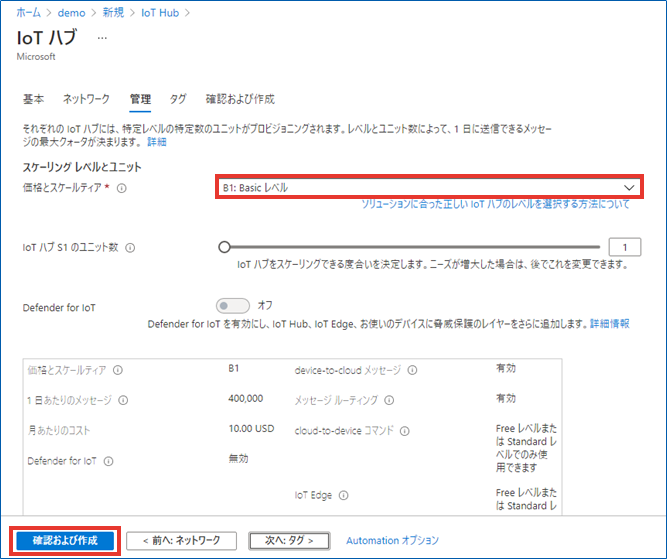Click the 有効 value for device-to-cloud メッセージ
This screenshot has height=559, width=667.
[506, 368]
